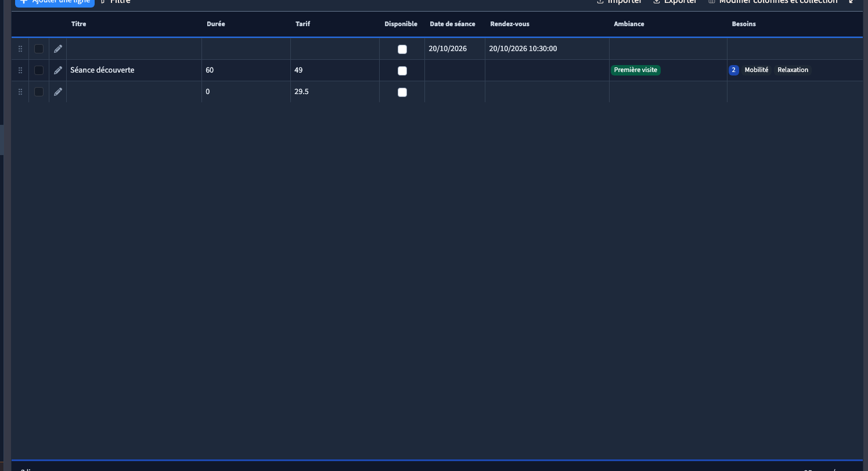Click the drag handle of the 29.5 tarif row
868x471 pixels.
(x=20, y=92)
